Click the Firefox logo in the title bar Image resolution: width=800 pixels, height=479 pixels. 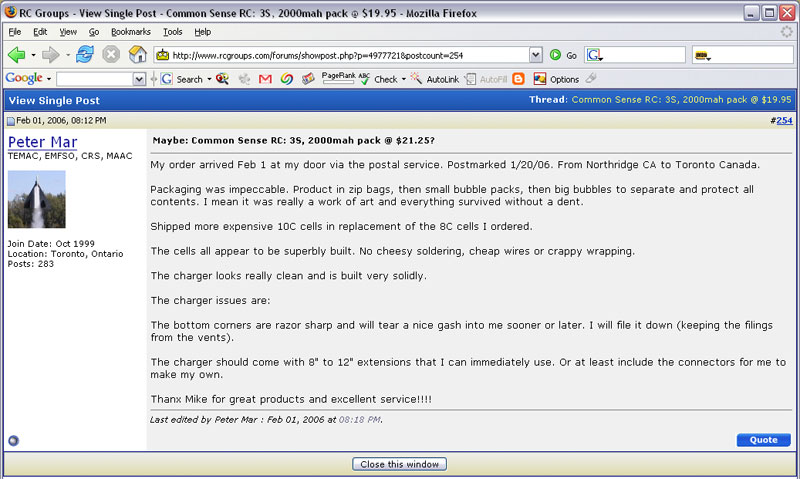click(x=10, y=12)
